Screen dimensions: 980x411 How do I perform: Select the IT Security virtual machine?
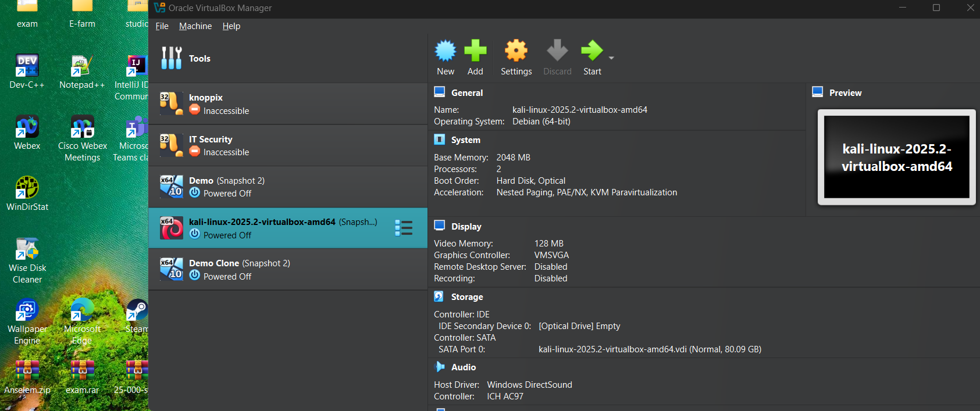288,145
